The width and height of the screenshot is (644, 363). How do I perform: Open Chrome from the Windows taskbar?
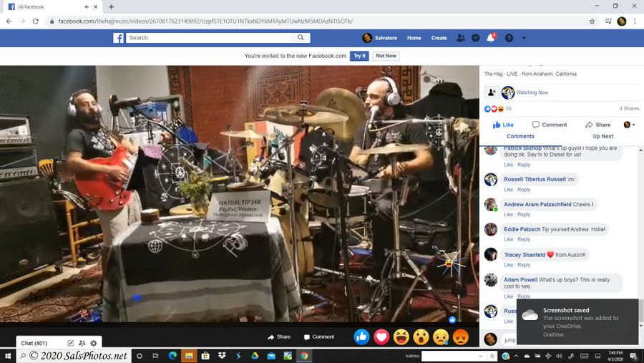[x=304, y=356]
